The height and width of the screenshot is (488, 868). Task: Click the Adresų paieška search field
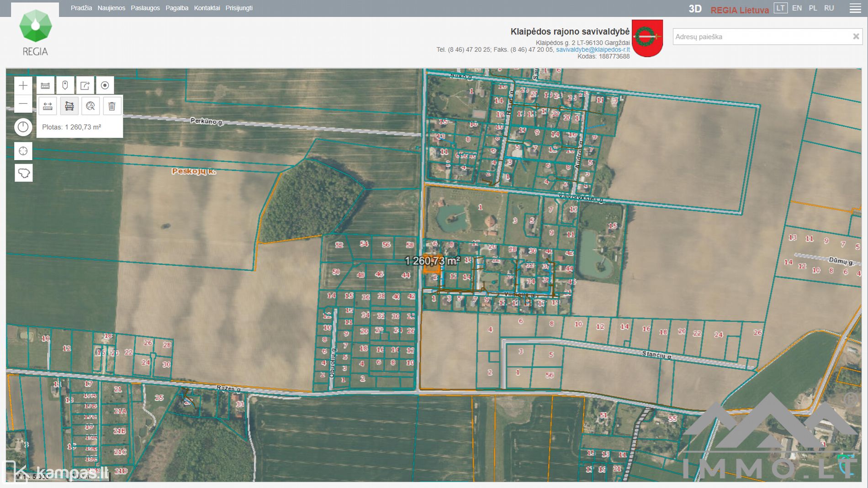click(x=761, y=37)
